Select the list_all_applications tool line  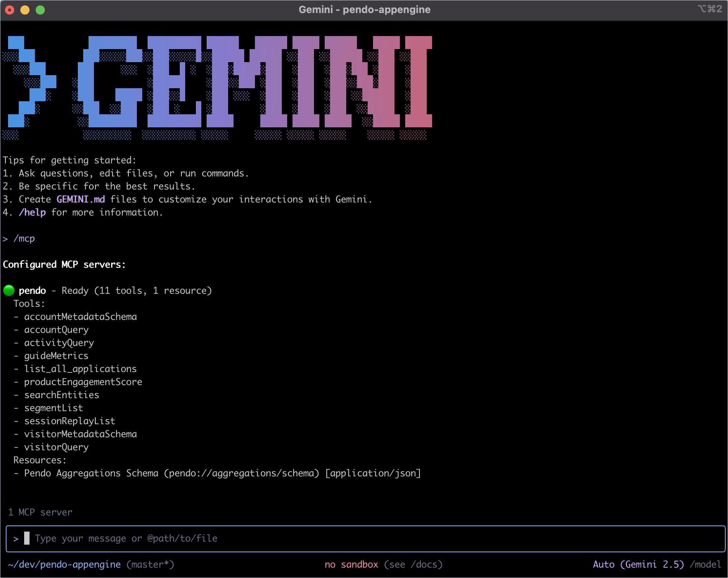pos(76,369)
